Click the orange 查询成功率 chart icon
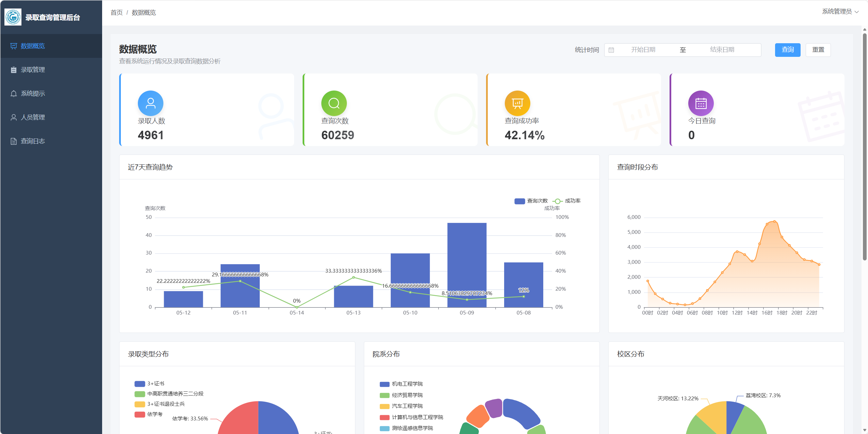 (x=517, y=103)
